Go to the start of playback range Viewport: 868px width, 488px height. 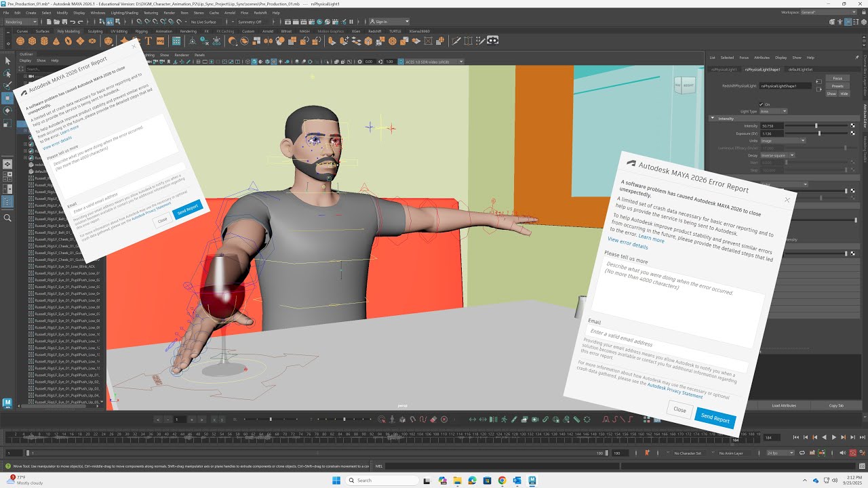tap(796, 438)
